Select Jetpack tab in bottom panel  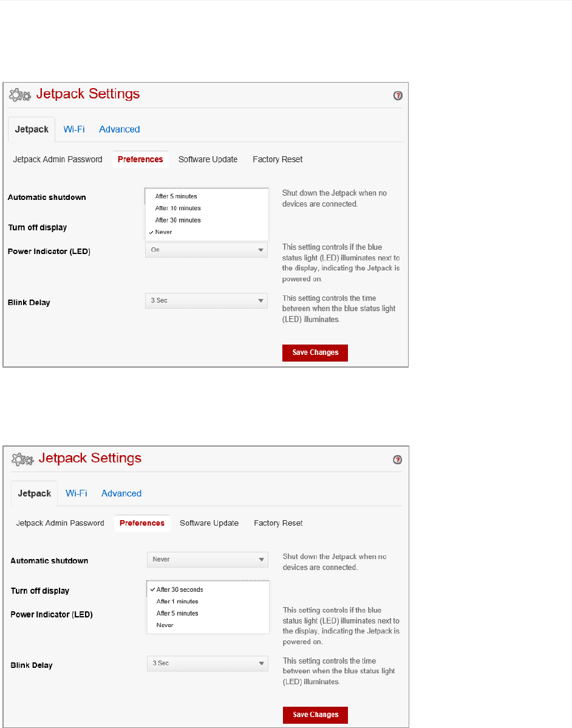(35, 493)
